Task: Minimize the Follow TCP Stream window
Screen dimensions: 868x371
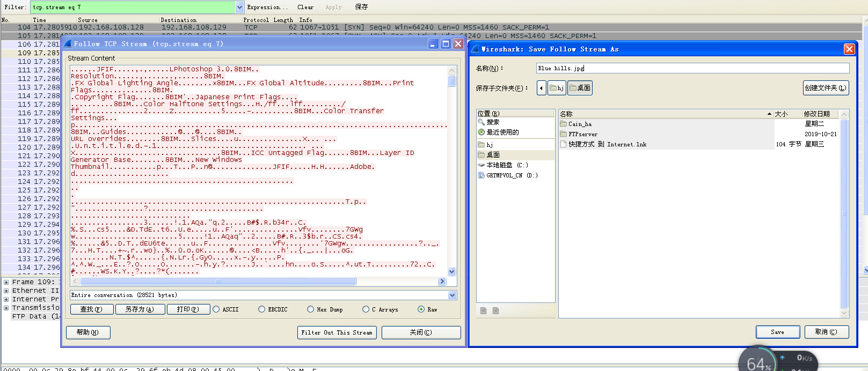Action: [434, 44]
